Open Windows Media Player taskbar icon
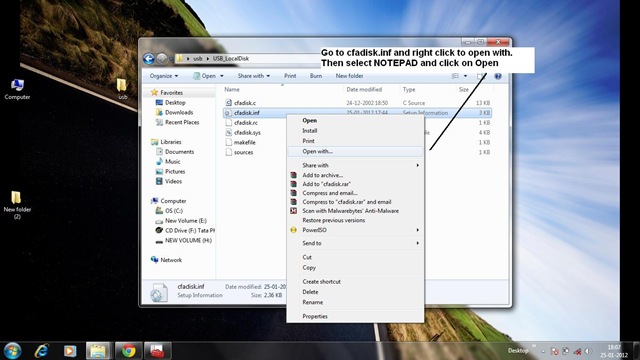Viewport: 640px width, 360px height. click(x=70, y=351)
